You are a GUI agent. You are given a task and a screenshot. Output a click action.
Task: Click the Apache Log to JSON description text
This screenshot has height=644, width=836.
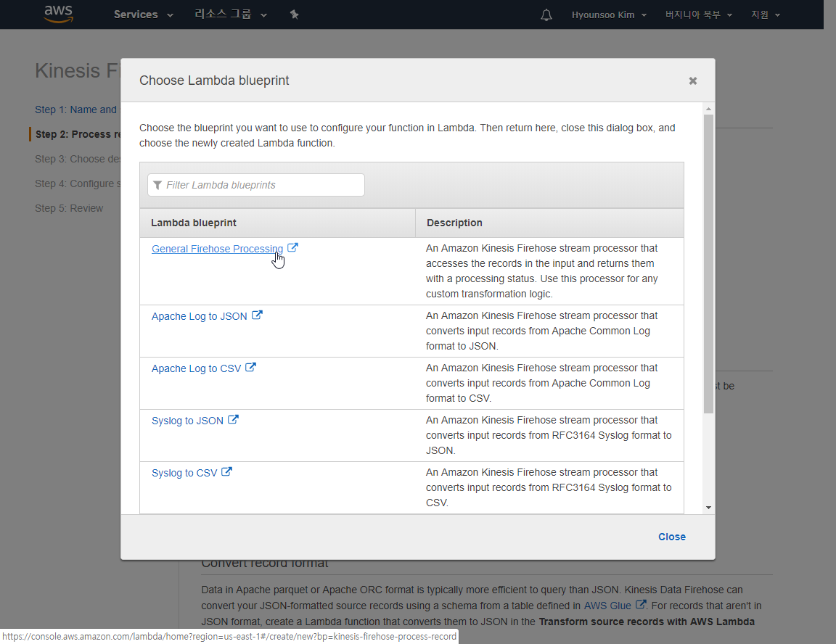(x=542, y=331)
